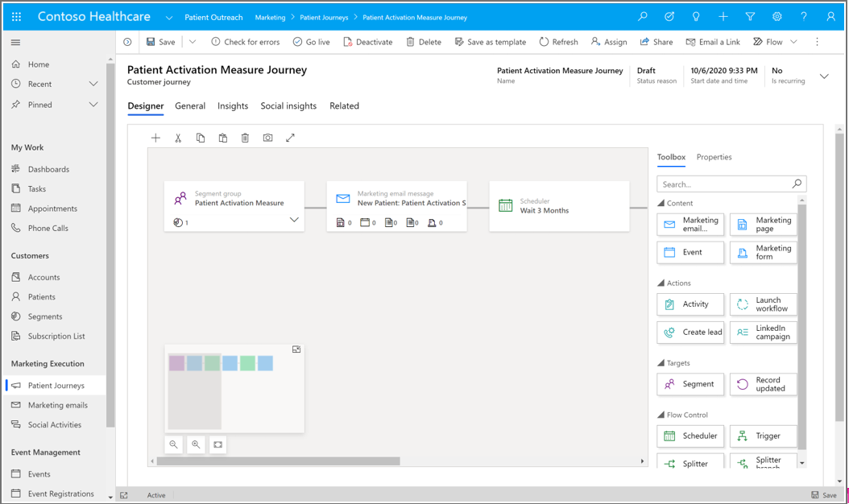Click the full screen expand arrows icon
This screenshot has width=849, height=504.
[290, 138]
